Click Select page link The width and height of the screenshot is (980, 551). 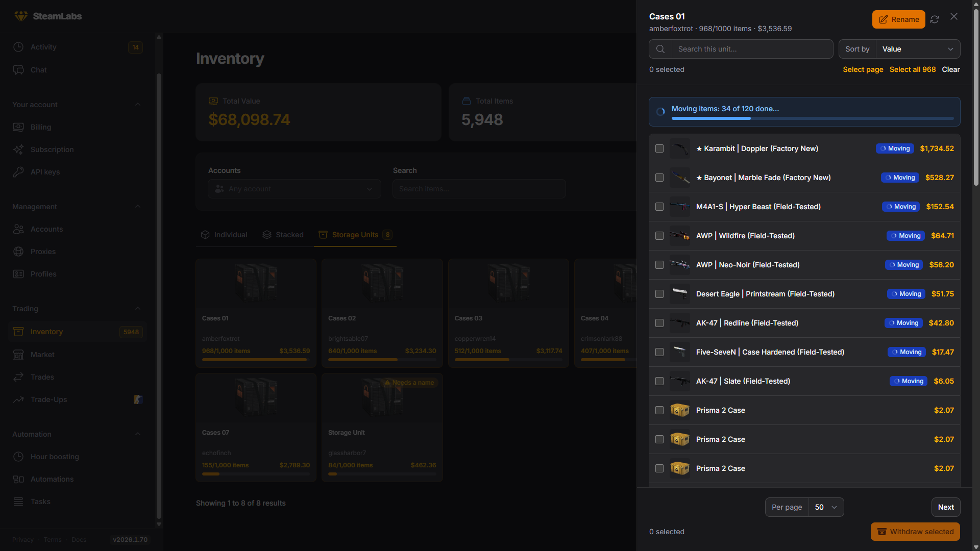[863, 69]
